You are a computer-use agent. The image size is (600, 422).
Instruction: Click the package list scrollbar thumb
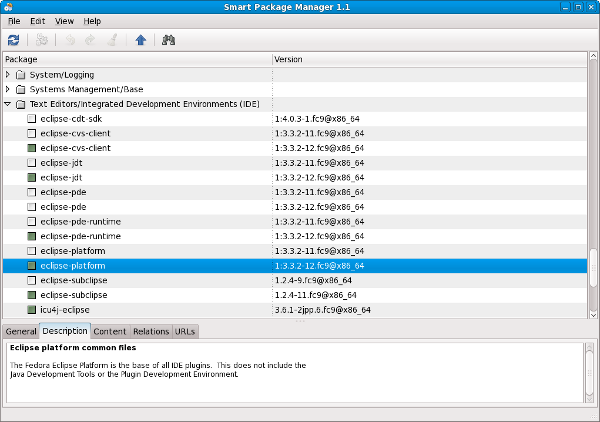593,267
